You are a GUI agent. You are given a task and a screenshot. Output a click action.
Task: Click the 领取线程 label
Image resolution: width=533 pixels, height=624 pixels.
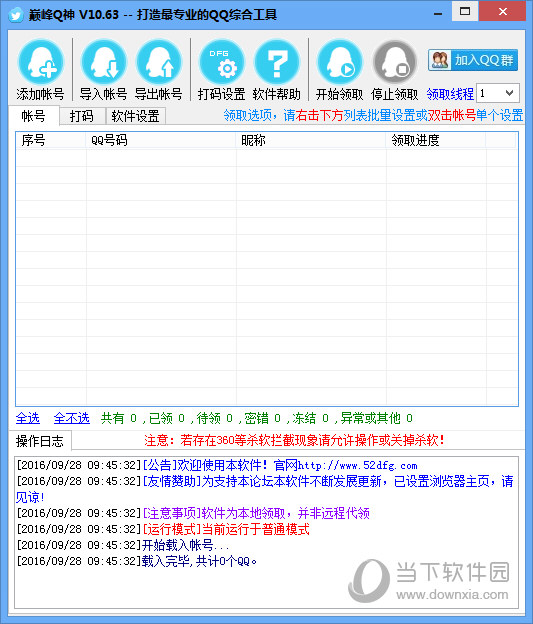(x=450, y=94)
